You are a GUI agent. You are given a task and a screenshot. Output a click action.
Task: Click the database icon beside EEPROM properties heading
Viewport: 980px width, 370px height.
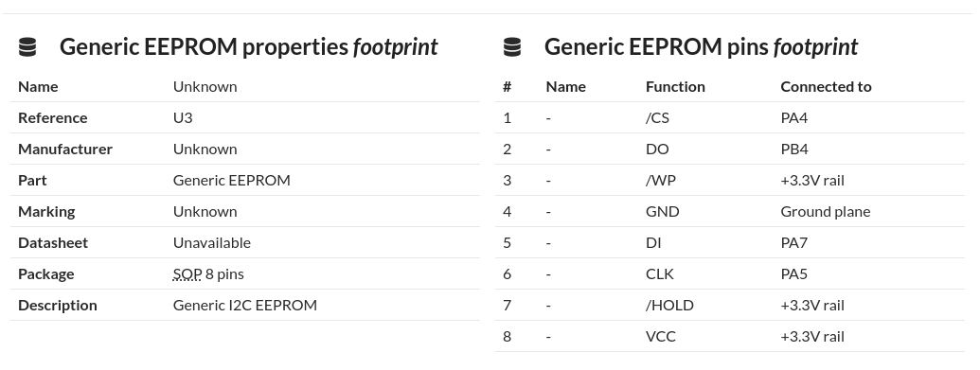click(x=27, y=47)
